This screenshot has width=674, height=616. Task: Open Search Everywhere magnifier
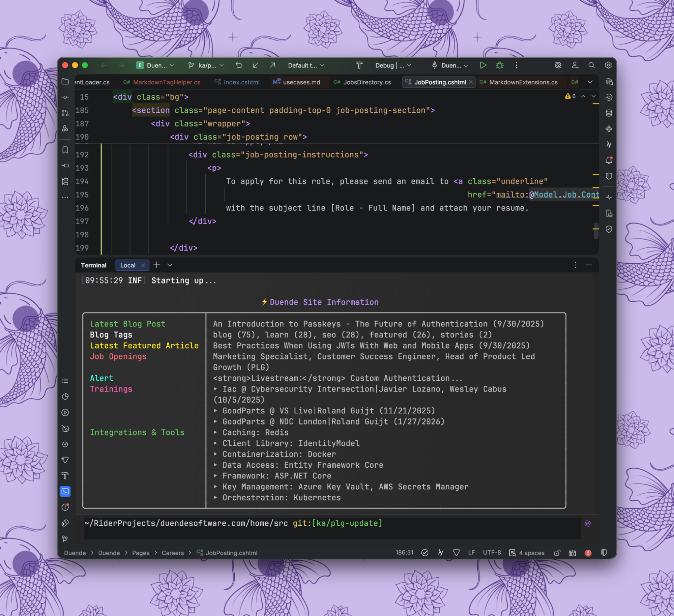(591, 65)
